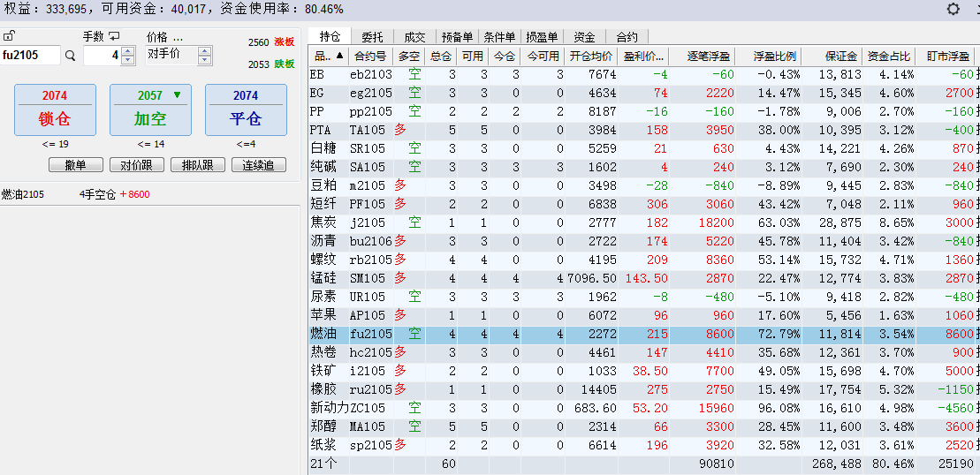The width and height of the screenshot is (980, 475).
Task: Click the 撤单 cancel order button
Action: [76, 165]
